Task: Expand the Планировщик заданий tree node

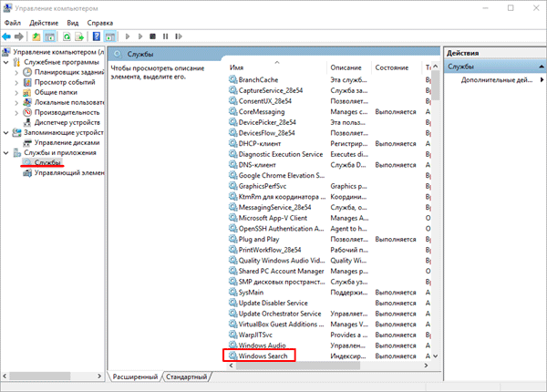Action: pyautogui.click(x=18, y=72)
